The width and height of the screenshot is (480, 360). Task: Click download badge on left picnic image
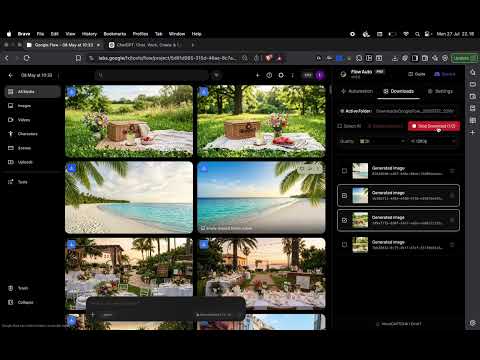pos(71,92)
